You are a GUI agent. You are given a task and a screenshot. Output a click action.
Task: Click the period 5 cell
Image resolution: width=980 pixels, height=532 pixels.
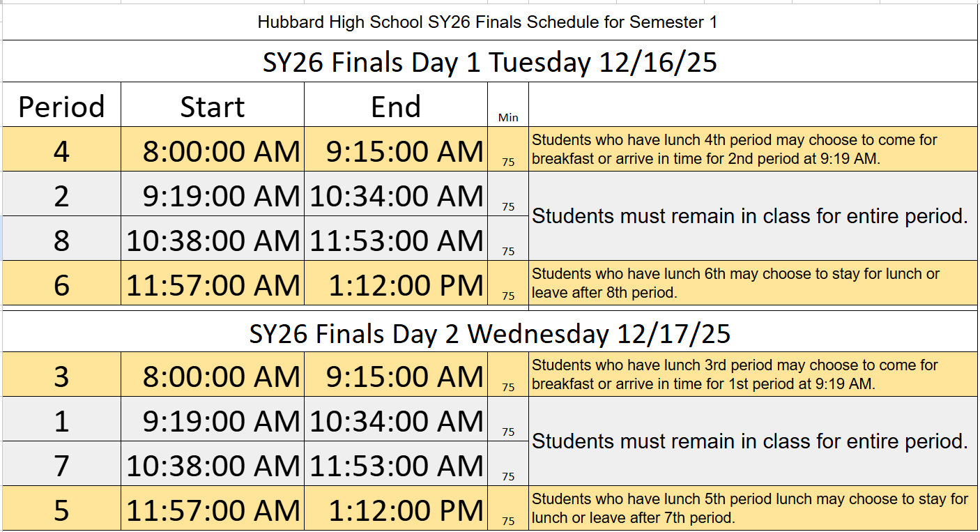pyautogui.click(x=61, y=510)
